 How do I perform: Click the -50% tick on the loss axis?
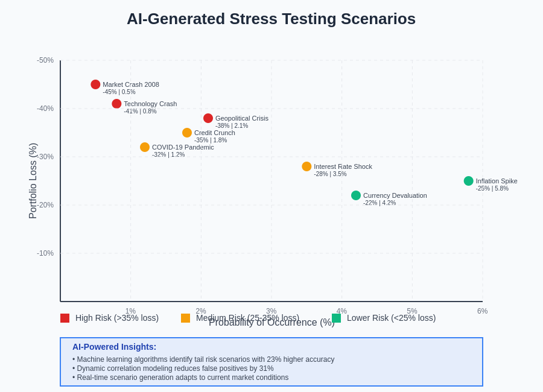45,60
